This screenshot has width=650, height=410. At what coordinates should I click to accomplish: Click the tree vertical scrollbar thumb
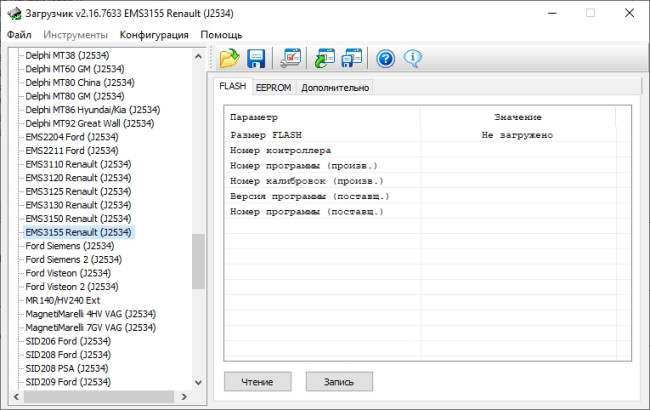pyautogui.click(x=199, y=262)
